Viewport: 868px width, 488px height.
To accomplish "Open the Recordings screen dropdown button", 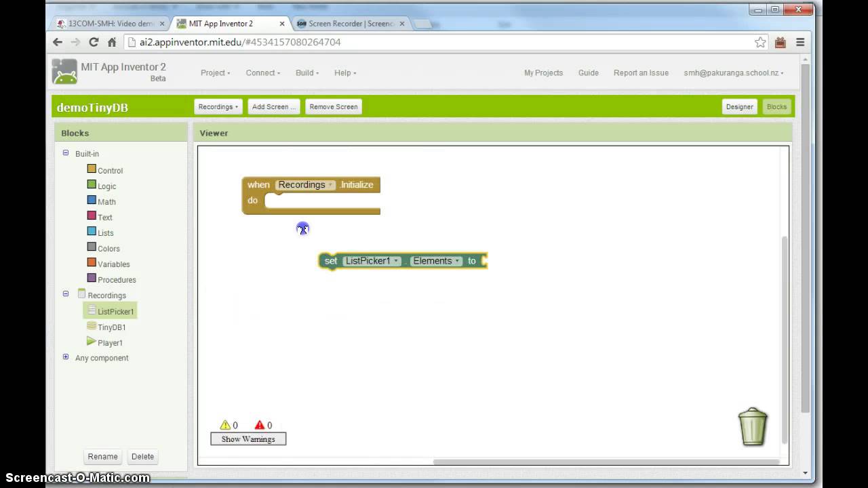I will [x=218, y=106].
